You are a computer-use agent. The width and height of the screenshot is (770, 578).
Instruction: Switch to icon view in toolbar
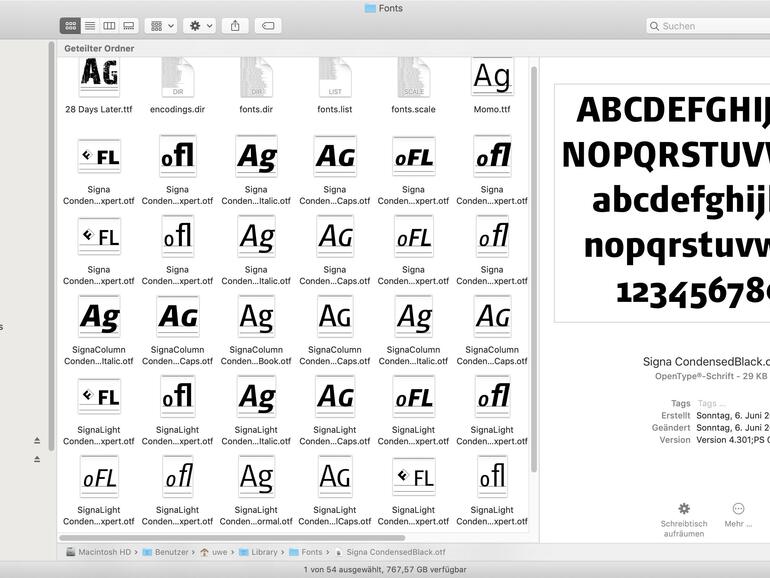pos(71,25)
